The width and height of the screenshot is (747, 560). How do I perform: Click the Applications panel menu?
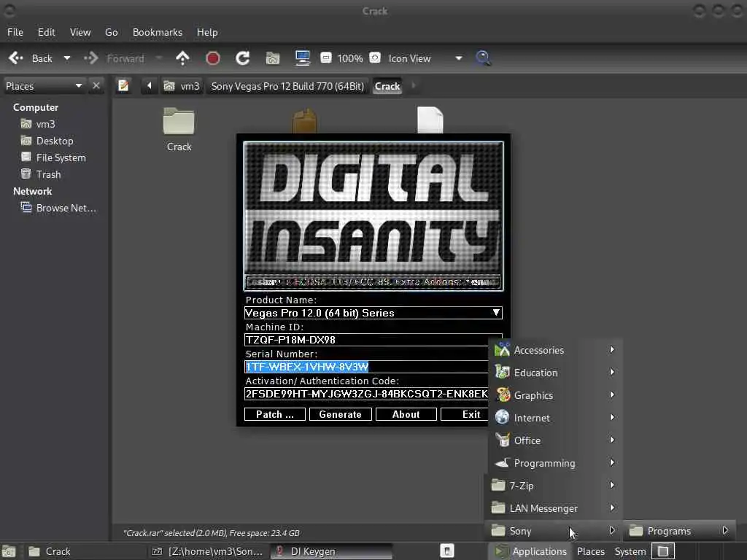pos(531,551)
